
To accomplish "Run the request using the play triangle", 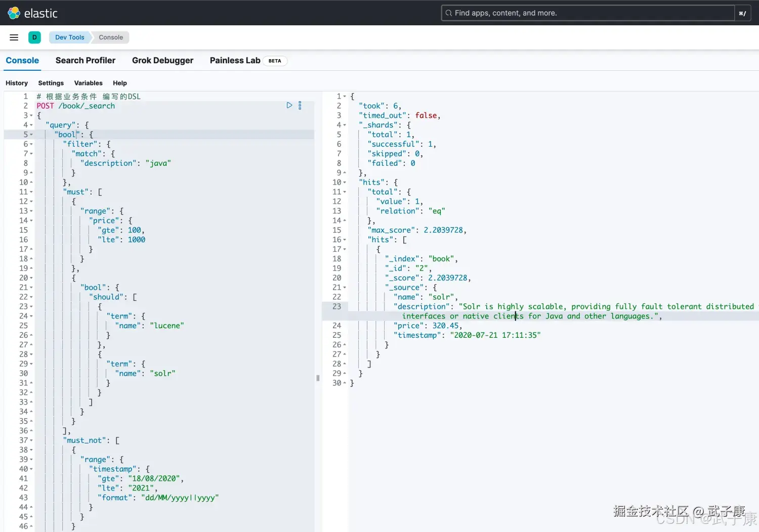I will click(x=289, y=105).
